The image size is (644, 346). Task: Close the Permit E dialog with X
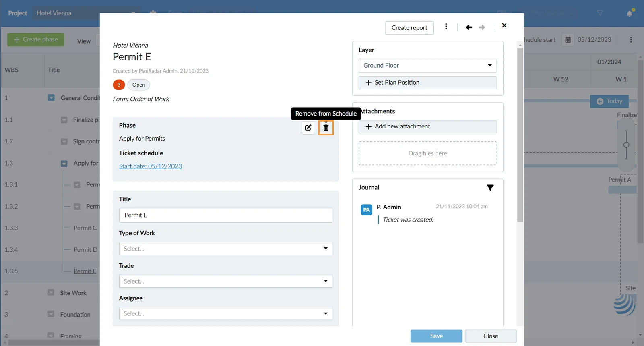(x=504, y=25)
